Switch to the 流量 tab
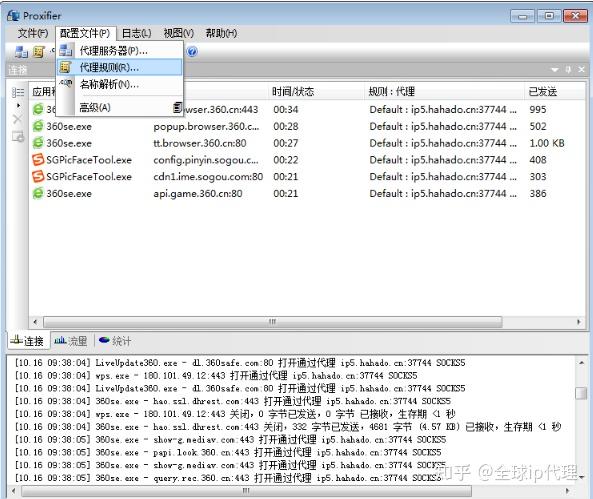Viewport: 593px width, 499px height. coord(71,341)
